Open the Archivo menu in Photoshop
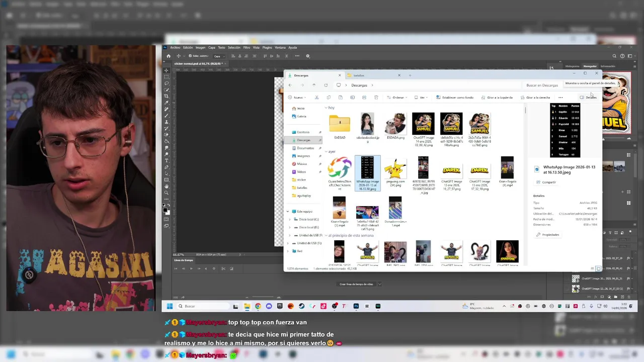This screenshot has width=644, height=362. coord(175,48)
